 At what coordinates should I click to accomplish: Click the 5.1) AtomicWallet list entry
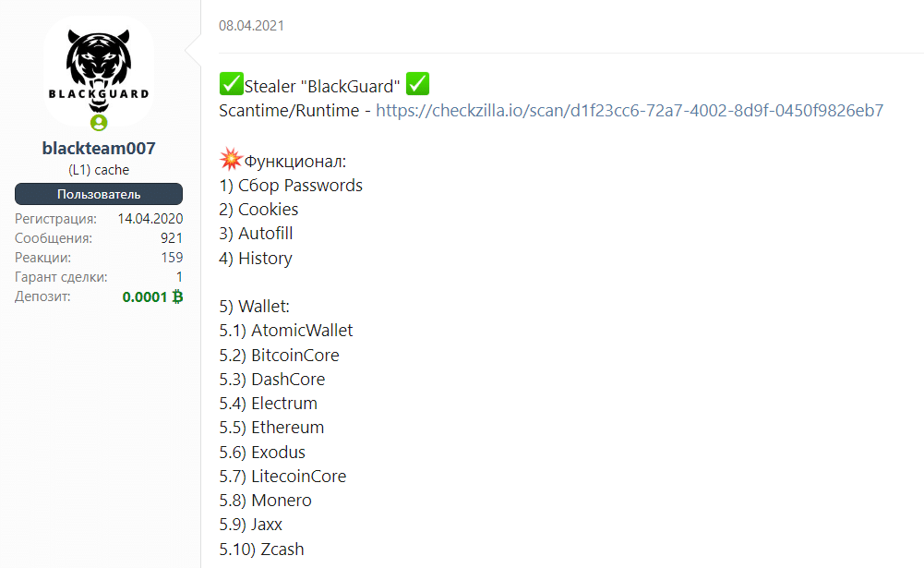(286, 331)
